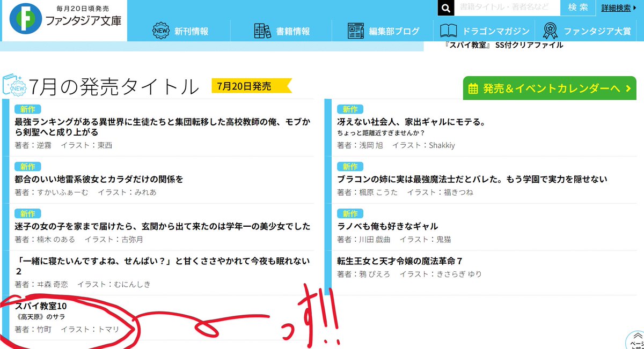Viewport: 644px width, 349px height.
Task: Open the ファンタジア大賞 menu item
Action: click(x=597, y=32)
